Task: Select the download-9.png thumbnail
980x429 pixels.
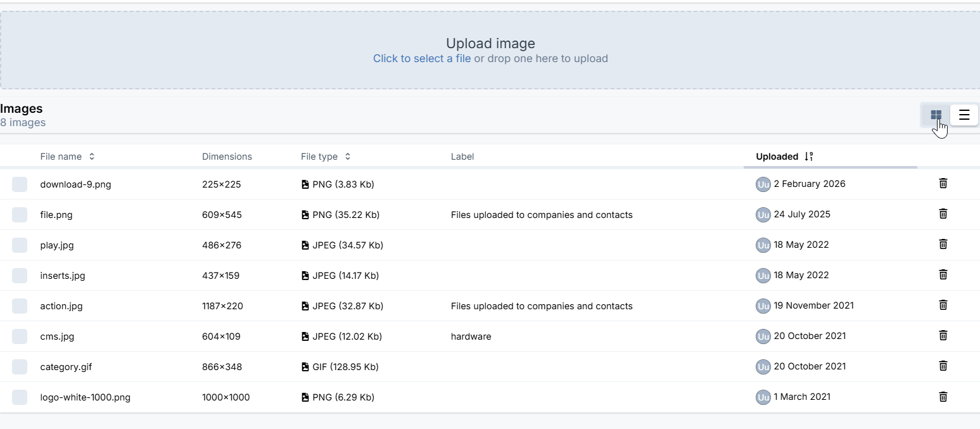Action: (20, 184)
